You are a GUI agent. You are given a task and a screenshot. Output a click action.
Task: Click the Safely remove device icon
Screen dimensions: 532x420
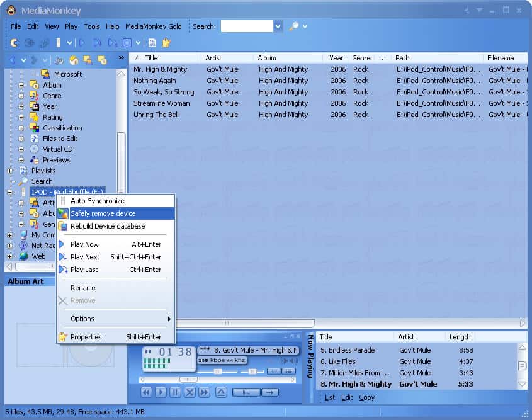pos(63,213)
